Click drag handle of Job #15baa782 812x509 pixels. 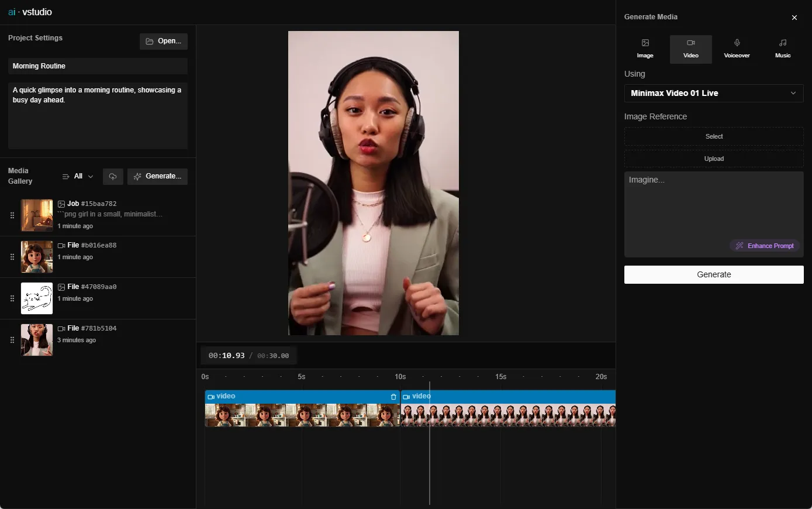coord(12,215)
